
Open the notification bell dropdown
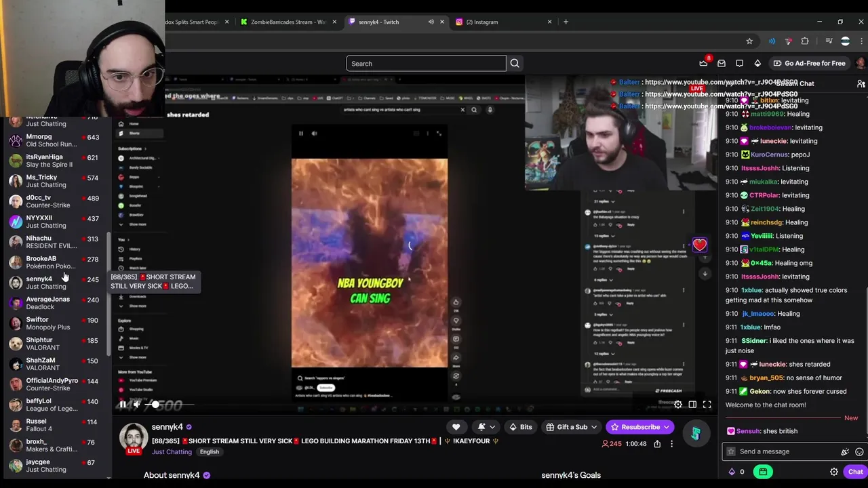coord(486,427)
